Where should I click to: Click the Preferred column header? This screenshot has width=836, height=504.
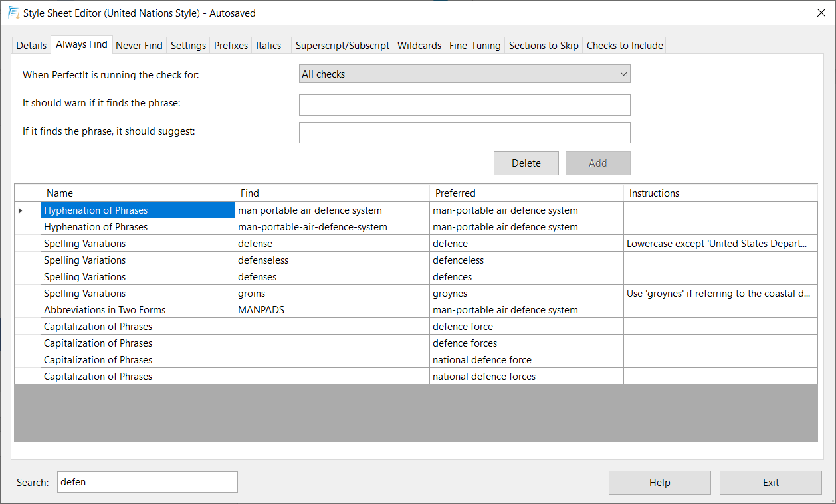click(x=526, y=193)
